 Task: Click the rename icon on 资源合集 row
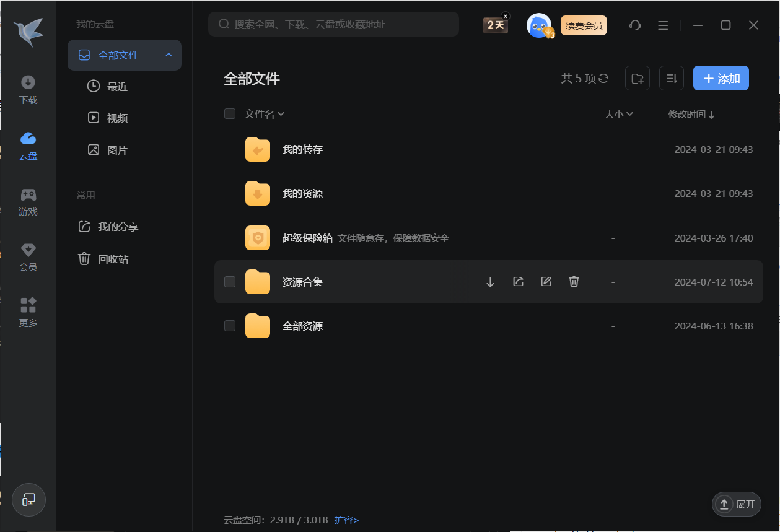click(546, 282)
